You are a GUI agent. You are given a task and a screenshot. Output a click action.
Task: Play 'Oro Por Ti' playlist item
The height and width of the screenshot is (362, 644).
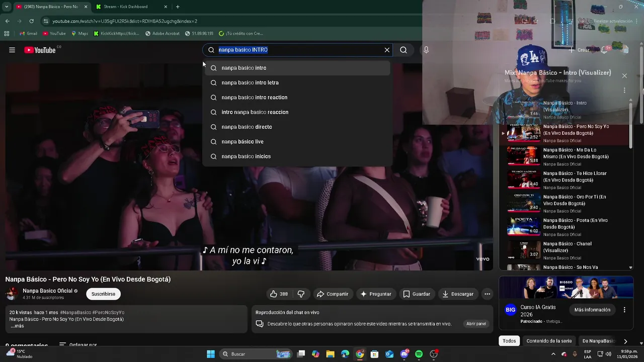(x=565, y=204)
